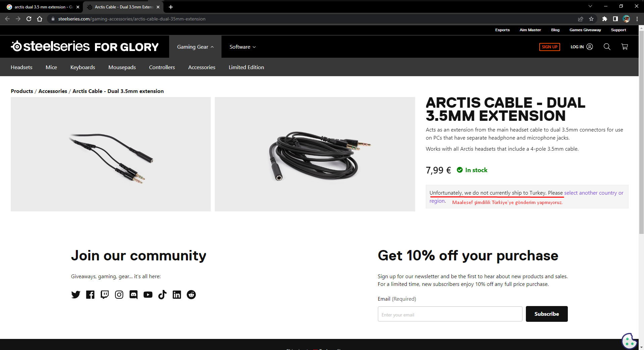Open the browser tab search chevron
644x350 pixels.
[x=590, y=6]
